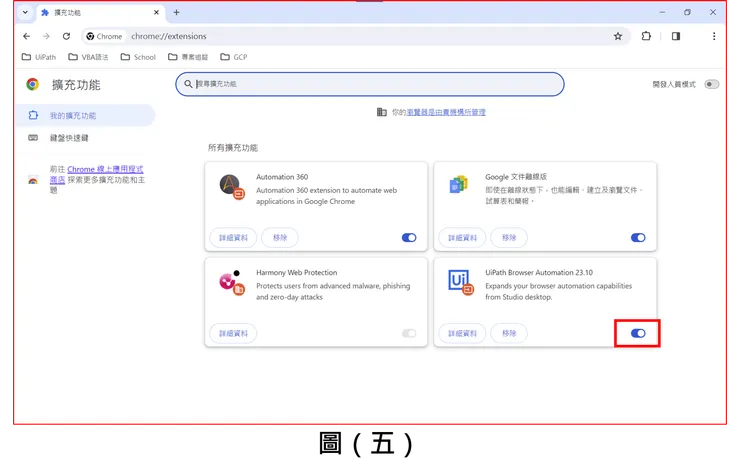The height and width of the screenshot is (475, 740).
Task: Click the 所有擴充功能 heading text
Action: click(233, 148)
